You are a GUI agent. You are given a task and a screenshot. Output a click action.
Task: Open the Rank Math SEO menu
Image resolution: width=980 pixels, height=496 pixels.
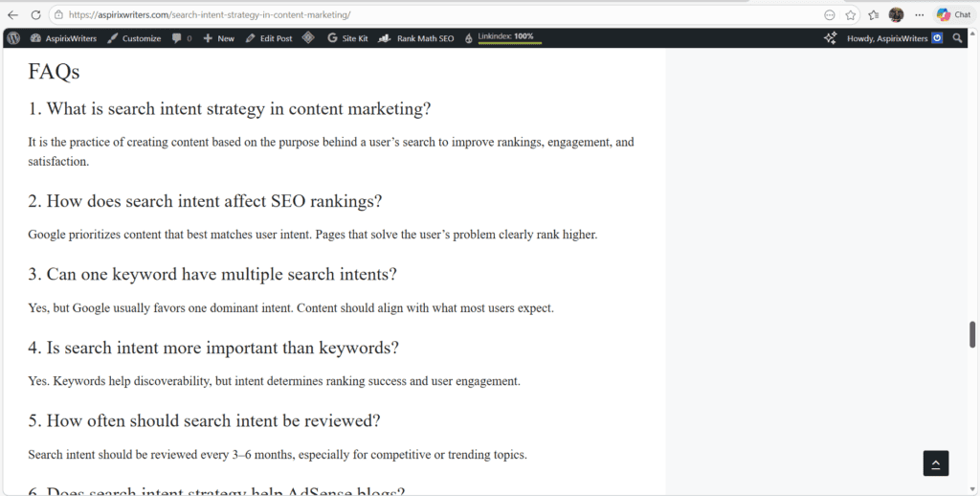(416, 38)
